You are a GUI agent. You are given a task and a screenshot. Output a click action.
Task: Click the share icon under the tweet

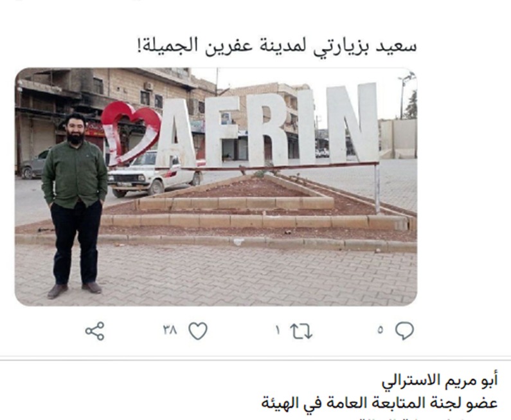[x=95, y=331]
